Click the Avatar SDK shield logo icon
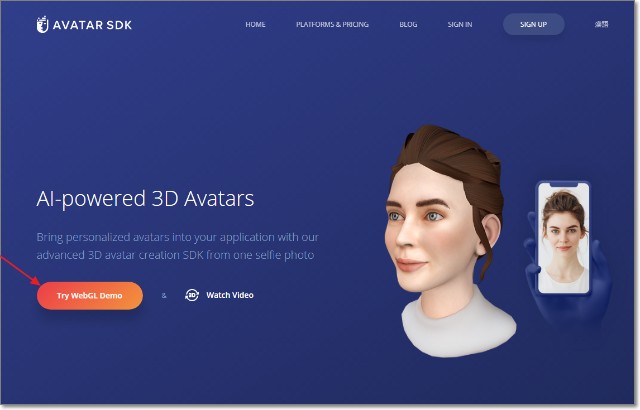The width and height of the screenshot is (640, 410). [x=42, y=24]
